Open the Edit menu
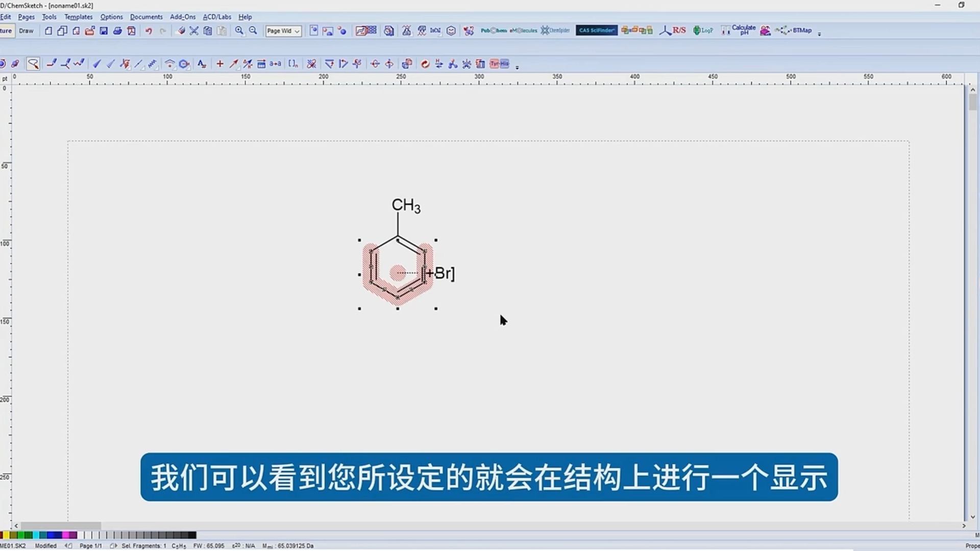Viewport: 980px width, 551px height. (5, 17)
